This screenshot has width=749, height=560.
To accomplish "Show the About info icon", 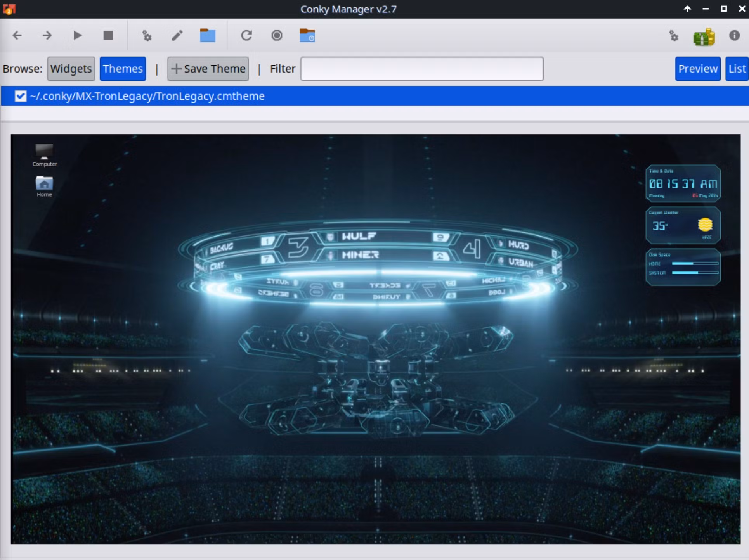I will 734,36.
